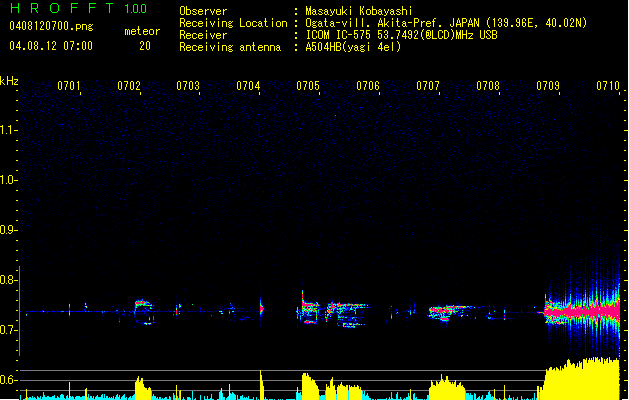629x400 pixels.
Task: Click the meteor echo burst at 0705
Action: (310, 308)
